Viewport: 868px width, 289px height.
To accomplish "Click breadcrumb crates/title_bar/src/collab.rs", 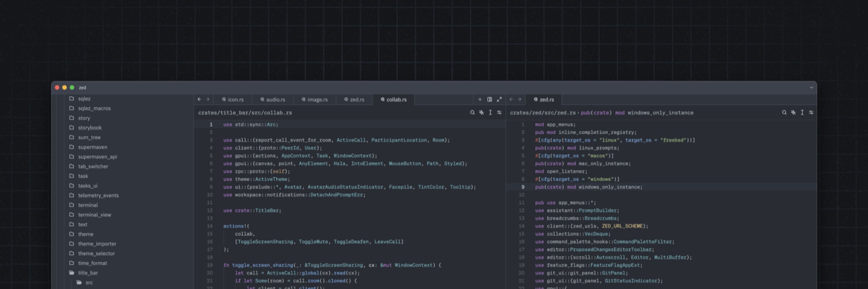I will click(x=245, y=113).
